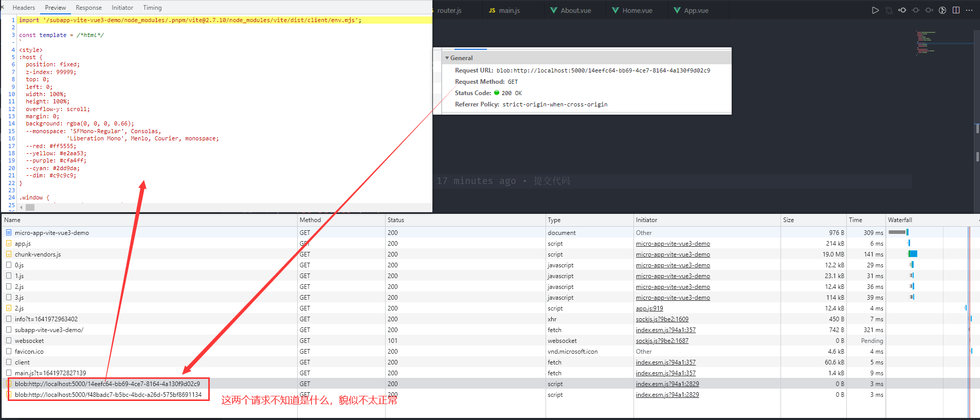Image resolution: width=980 pixels, height=420 pixels.
Task: Click the document icon beside micro-app-vite-vue3-demo
Action: coord(9,232)
